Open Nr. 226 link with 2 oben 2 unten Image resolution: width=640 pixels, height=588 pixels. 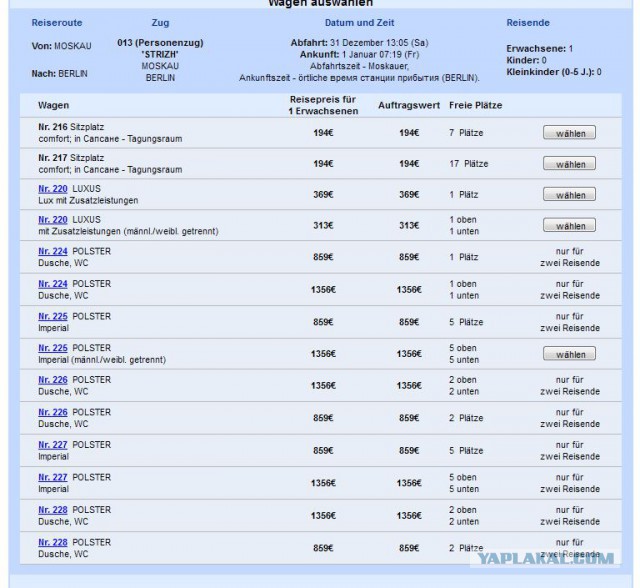53,380
